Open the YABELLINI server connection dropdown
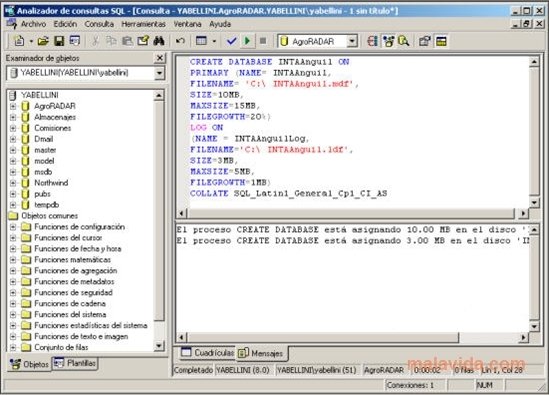 click(159, 73)
